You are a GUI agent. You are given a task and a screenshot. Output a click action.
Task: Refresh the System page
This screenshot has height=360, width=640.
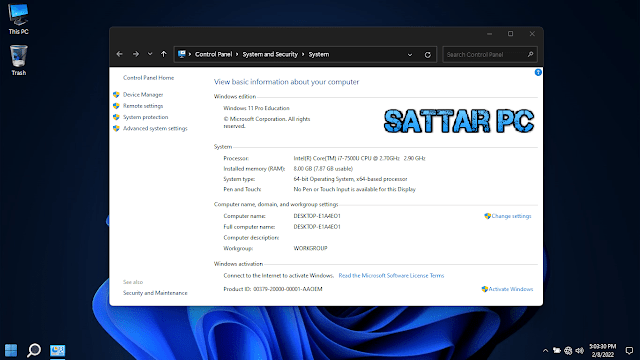[427, 54]
